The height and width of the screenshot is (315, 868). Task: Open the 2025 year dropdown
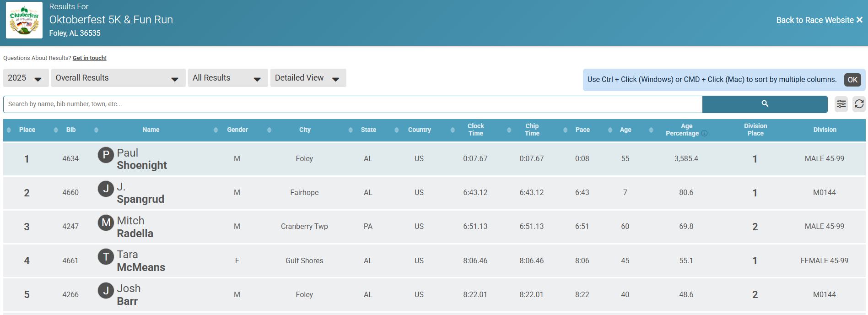point(26,78)
